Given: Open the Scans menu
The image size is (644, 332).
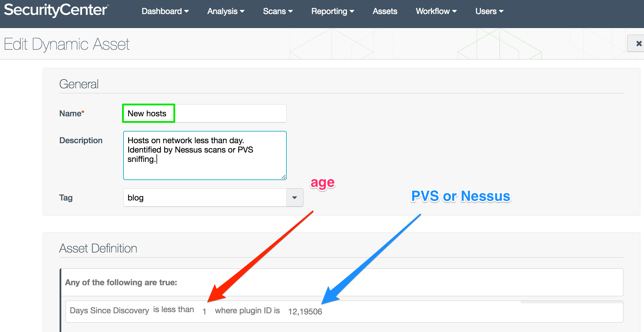Looking at the screenshot, I should [278, 11].
